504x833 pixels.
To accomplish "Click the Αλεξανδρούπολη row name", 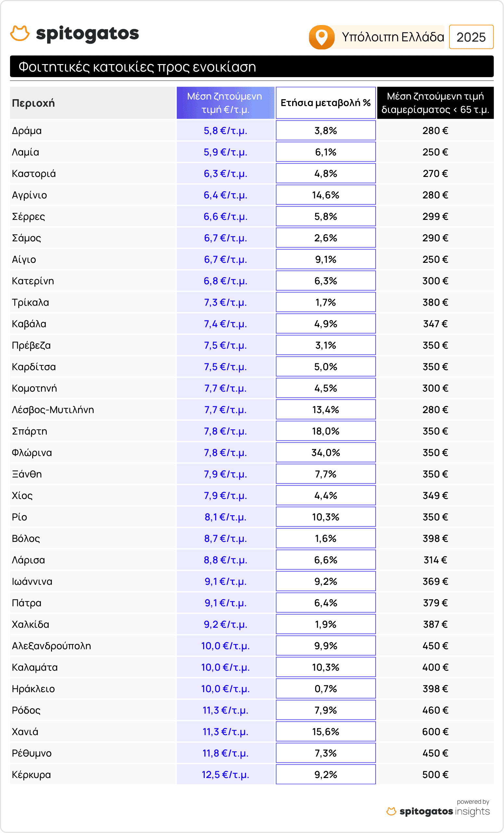I will tap(51, 646).
